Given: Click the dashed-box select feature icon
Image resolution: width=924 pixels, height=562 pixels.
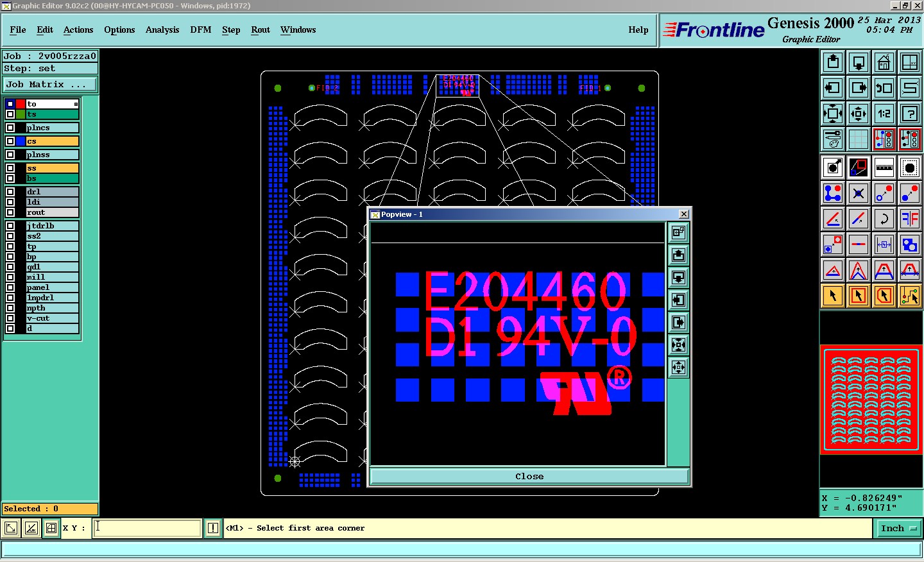Looking at the screenshot, I should click(910, 167).
